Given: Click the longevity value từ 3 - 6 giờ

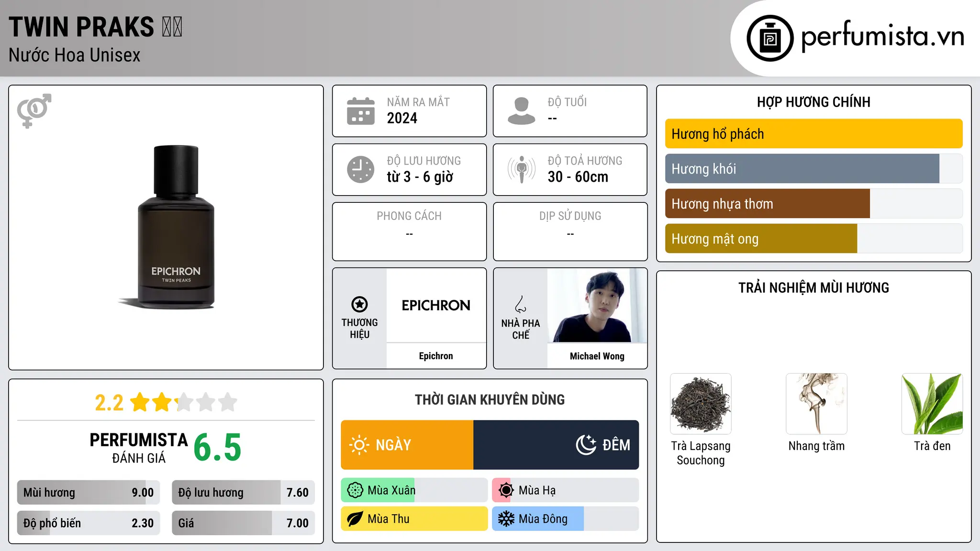Looking at the screenshot, I should pos(420,177).
